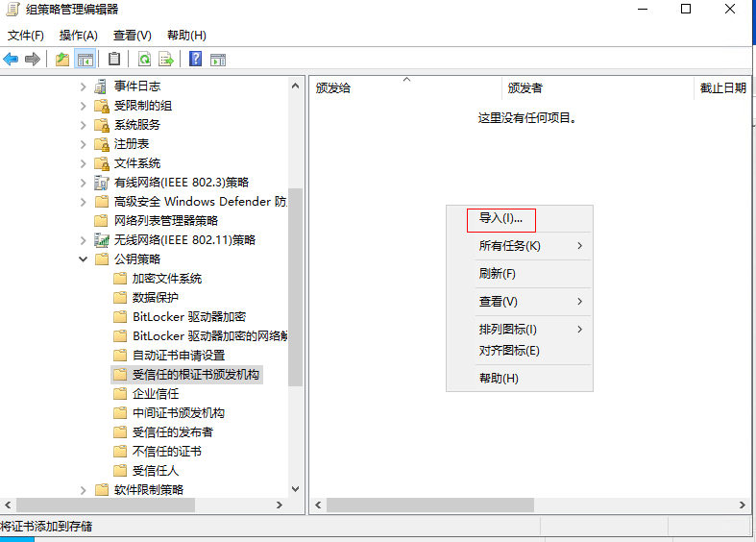Image resolution: width=756 pixels, height=542 pixels.
Task: Choose 帮助(H) in the context menu
Action: 520,379
